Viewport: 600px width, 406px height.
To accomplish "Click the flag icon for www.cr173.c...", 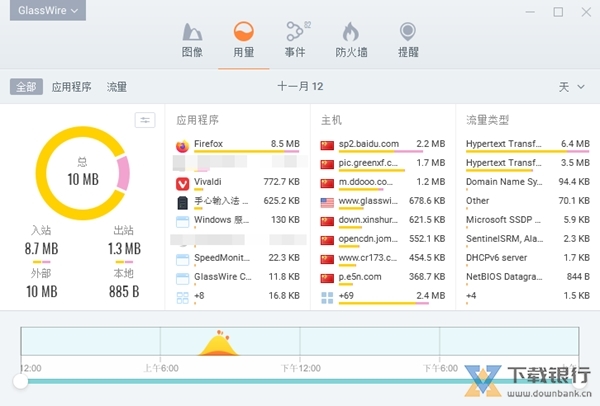I will tap(327, 259).
